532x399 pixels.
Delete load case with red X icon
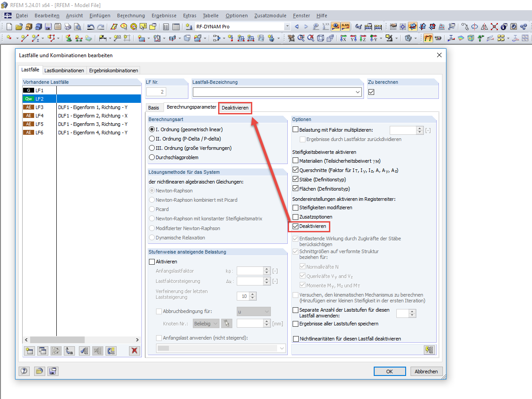point(134,350)
